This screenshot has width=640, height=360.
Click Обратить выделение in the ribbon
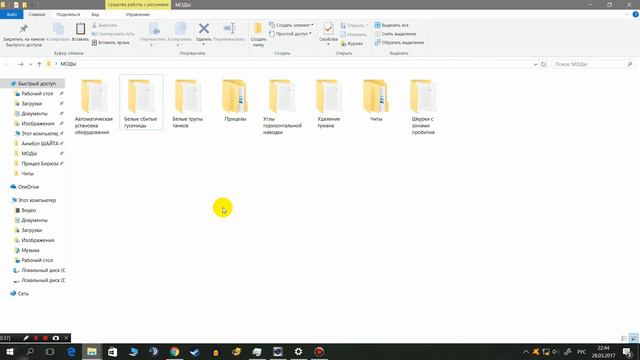pyautogui.click(x=399, y=42)
